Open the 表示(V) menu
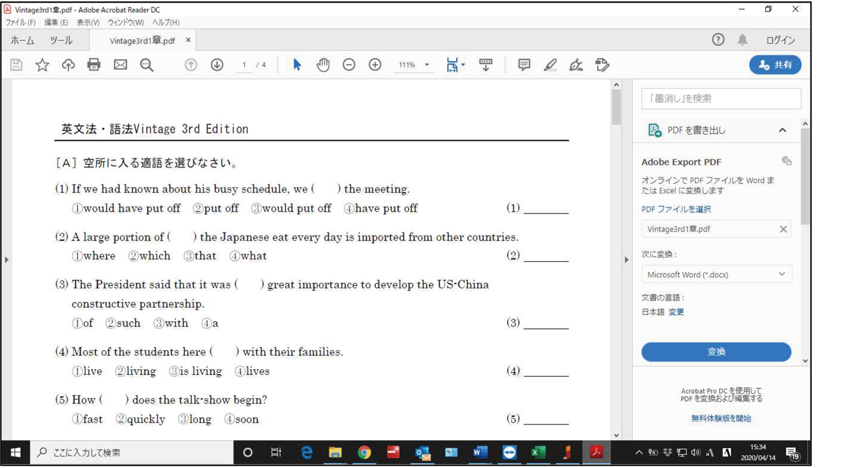The width and height of the screenshot is (868, 468). coord(88,23)
